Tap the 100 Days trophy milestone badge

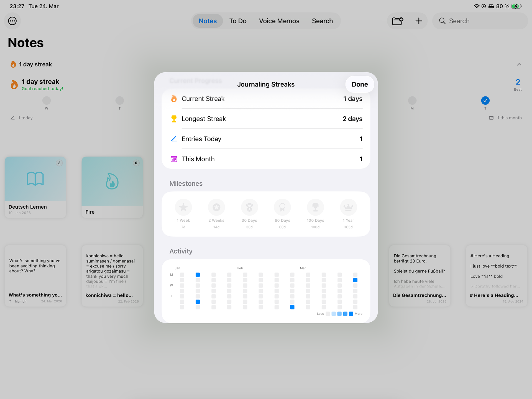click(x=315, y=207)
